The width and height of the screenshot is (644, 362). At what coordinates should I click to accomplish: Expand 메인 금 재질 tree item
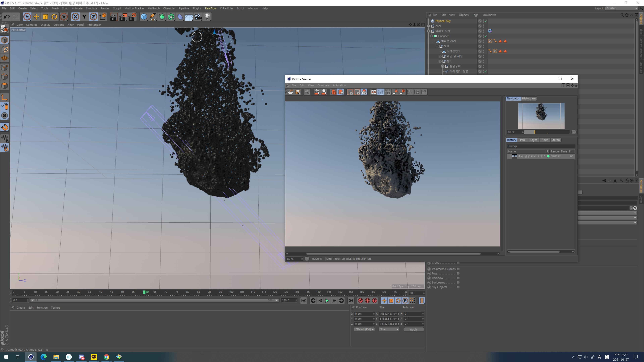440,56
